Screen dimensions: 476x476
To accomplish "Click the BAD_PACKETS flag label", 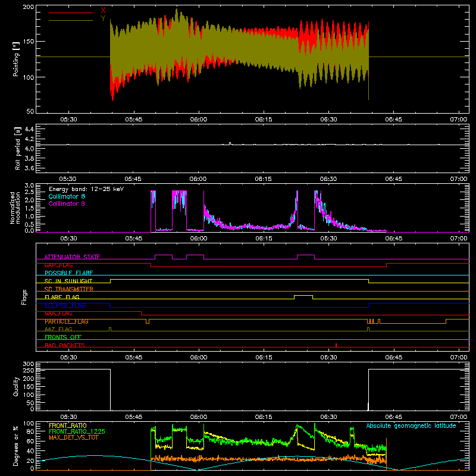I will [x=65, y=345].
